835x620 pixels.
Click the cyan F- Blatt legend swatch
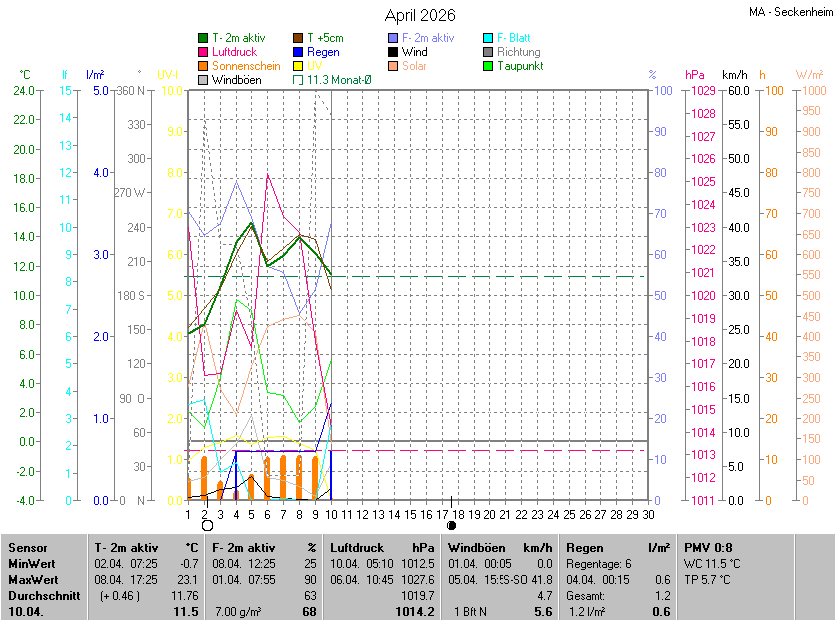pyautogui.click(x=488, y=38)
